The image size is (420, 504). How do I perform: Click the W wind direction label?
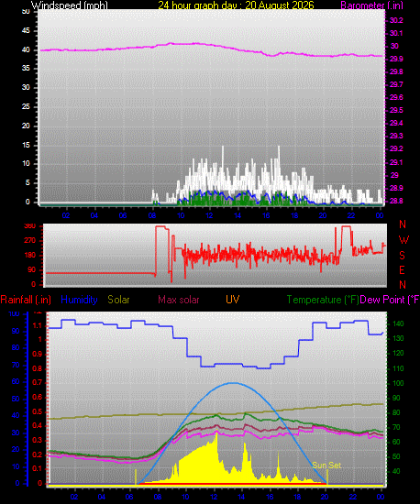pyautogui.click(x=403, y=240)
